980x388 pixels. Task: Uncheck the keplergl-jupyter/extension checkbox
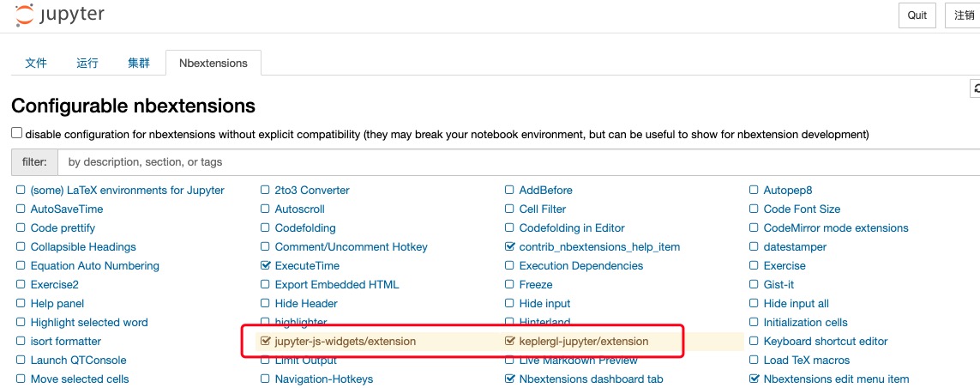point(509,341)
